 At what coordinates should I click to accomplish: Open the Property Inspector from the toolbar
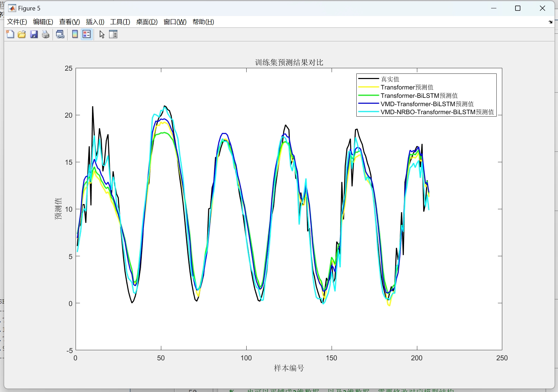tap(113, 34)
